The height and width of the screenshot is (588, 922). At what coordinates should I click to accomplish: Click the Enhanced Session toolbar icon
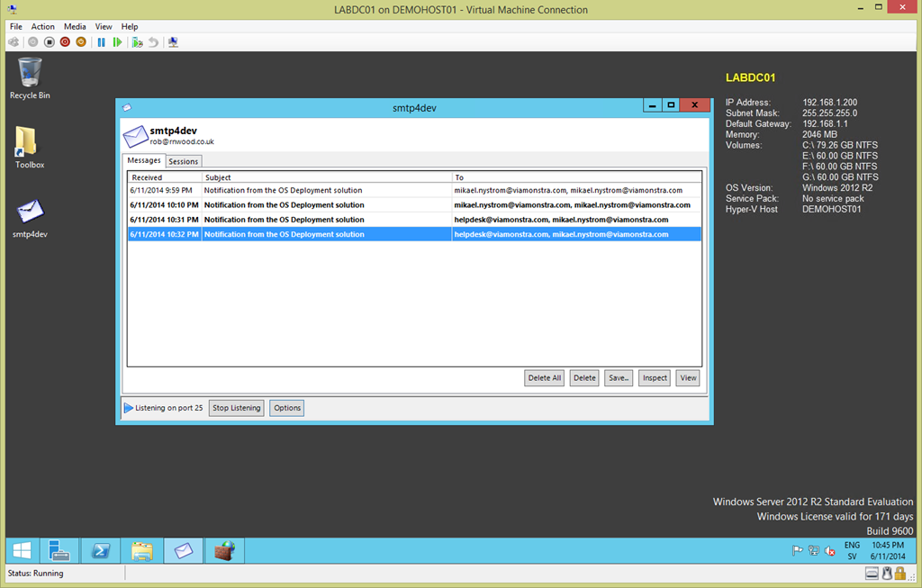[x=173, y=42]
